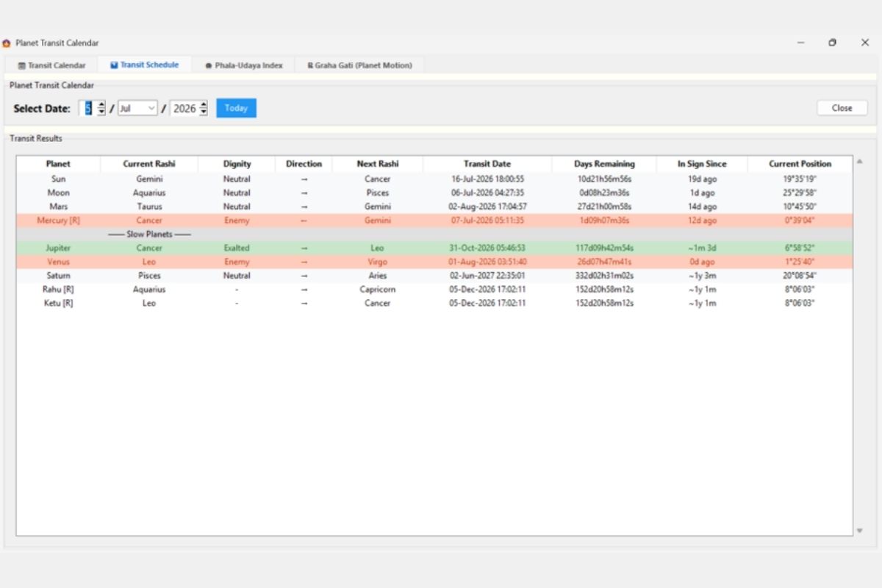Open the Jul month dropdown
The width and height of the screenshot is (882, 588).
pos(137,108)
